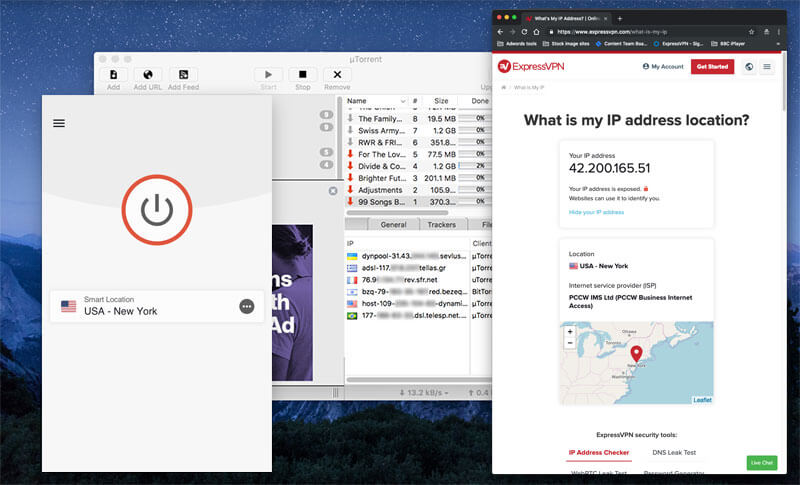Image resolution: width=800 pixels, height=485 pixels.
Task: Click the Done column header in uTorrent
Action: point(479,101)
